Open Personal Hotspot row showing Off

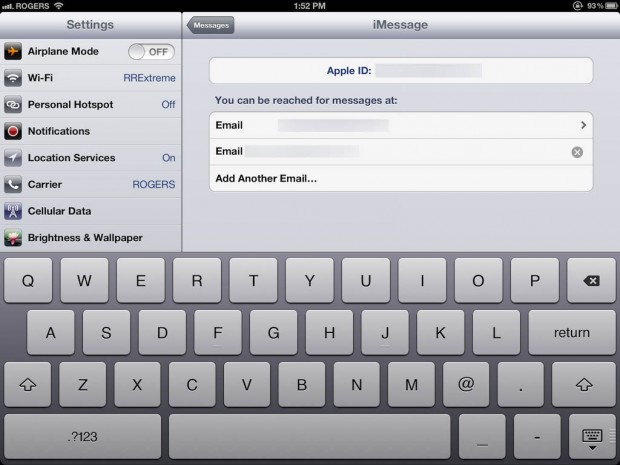click(91, 104)
